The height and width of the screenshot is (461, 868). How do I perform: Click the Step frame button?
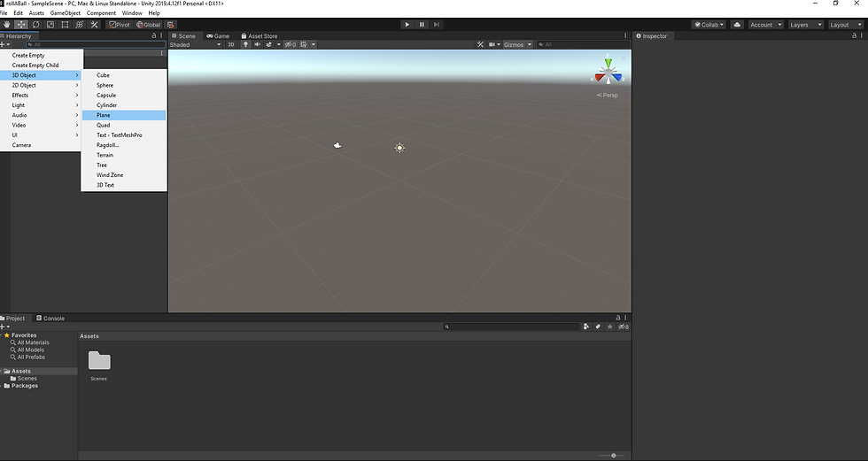[x=436, y=24]
